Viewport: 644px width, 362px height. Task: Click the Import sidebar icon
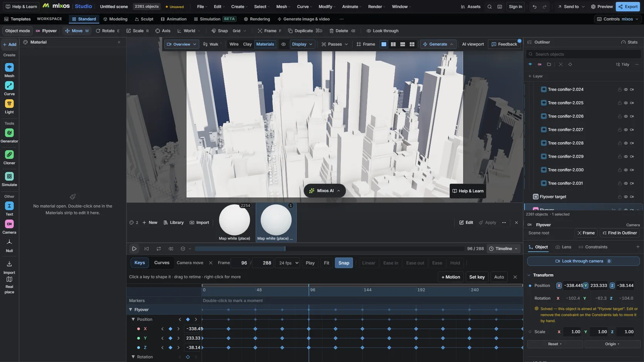point(9,267)
